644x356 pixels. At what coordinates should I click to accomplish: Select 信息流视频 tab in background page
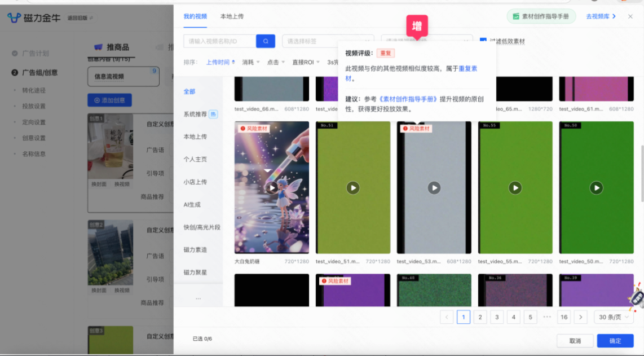pyautogui.click(x=123, y=77)
